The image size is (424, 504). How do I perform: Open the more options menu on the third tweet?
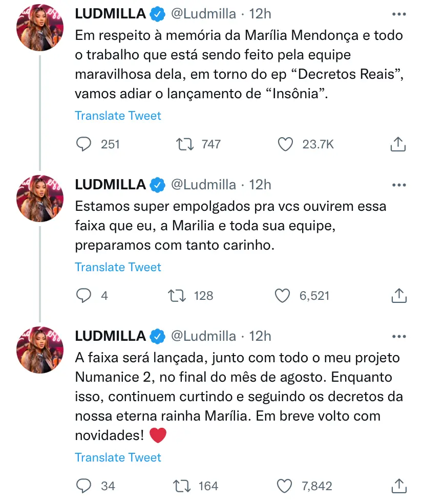(398, 336)
